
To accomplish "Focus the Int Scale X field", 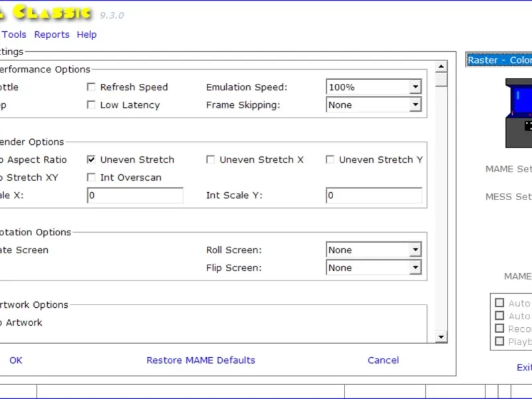I will pos(135,196).
